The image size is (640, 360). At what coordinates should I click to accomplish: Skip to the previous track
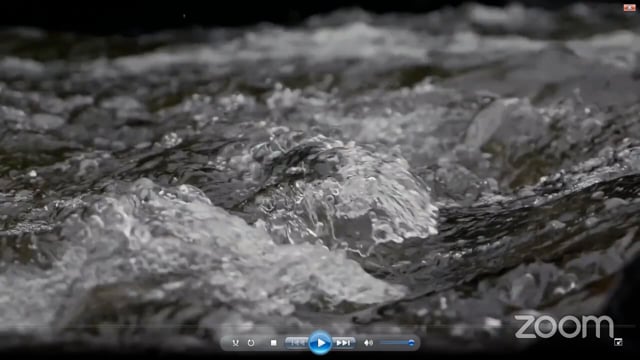297,343
